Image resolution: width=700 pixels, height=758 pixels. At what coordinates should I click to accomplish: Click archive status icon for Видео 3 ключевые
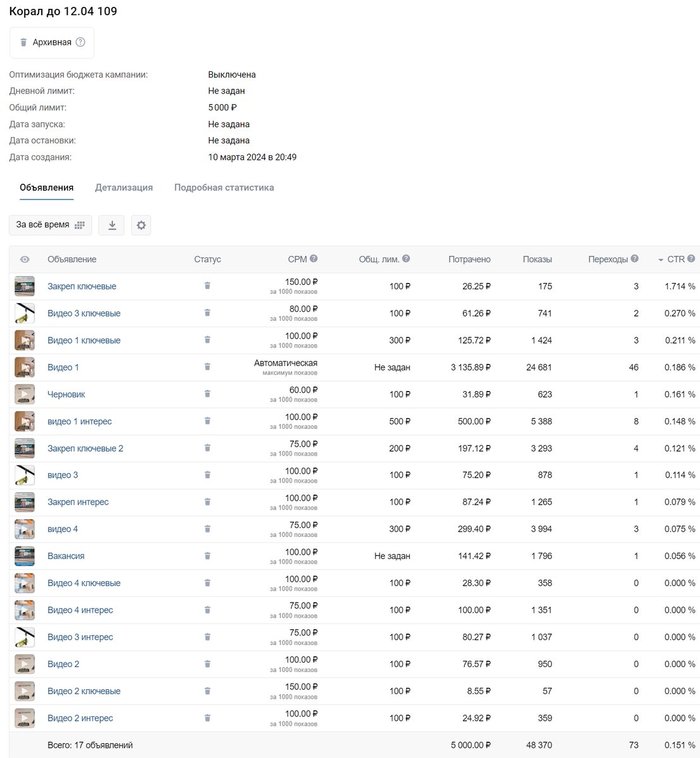[207, 313]
